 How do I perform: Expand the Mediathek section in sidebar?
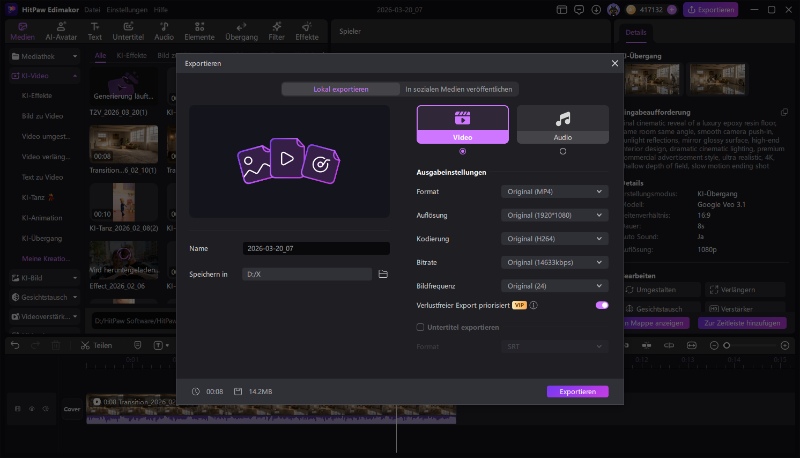[x=45, y=56]
